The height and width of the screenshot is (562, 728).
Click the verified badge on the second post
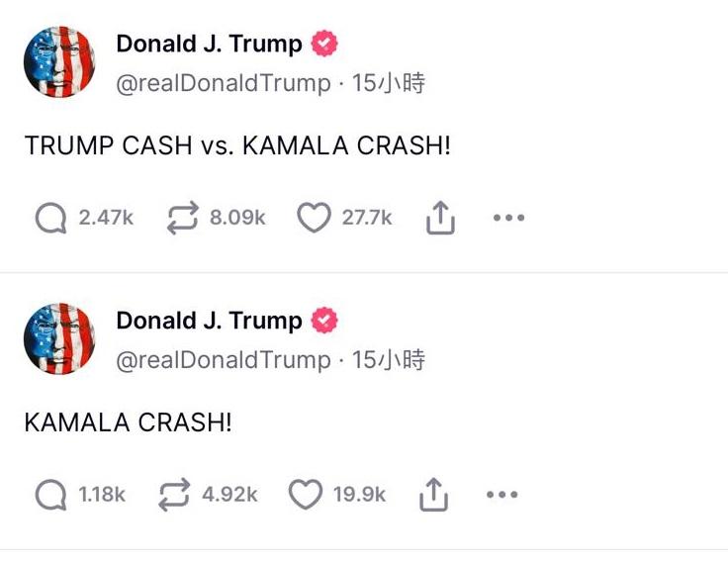(324, 321)
